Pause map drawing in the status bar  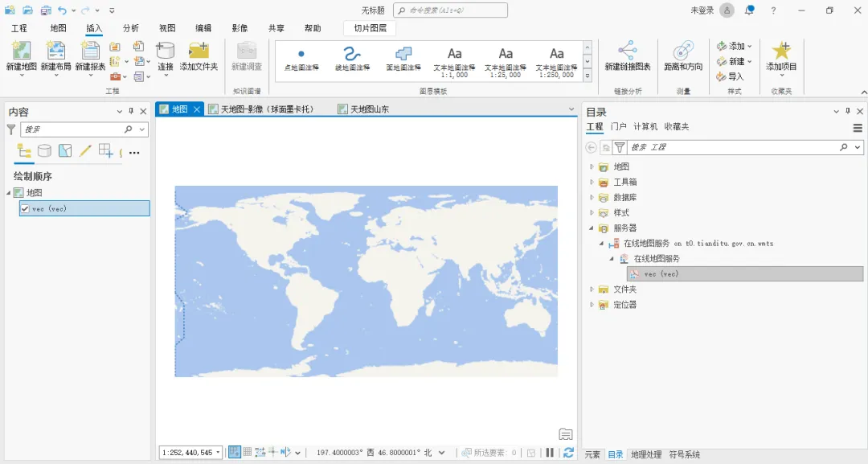pyautogui.click(x=550, y=453)
